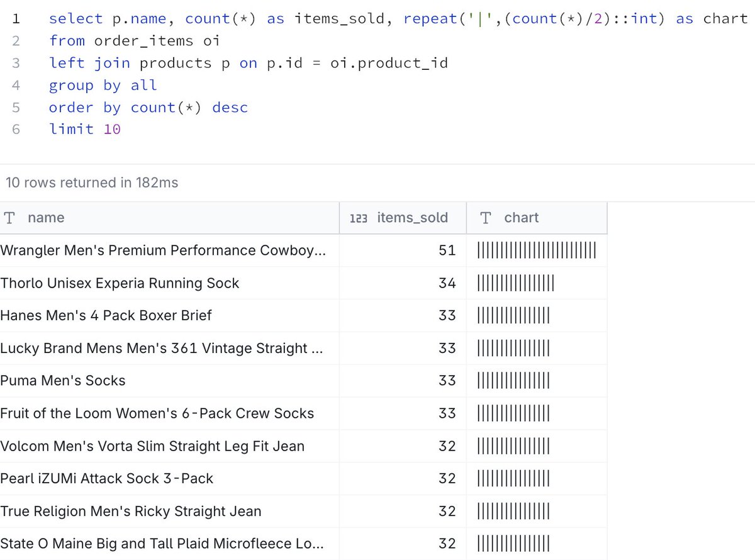Select Volcom Men's Vorta Slim Straight Jean cell
Viewport: 755px width, 560px height.
(x=169, y=446)
